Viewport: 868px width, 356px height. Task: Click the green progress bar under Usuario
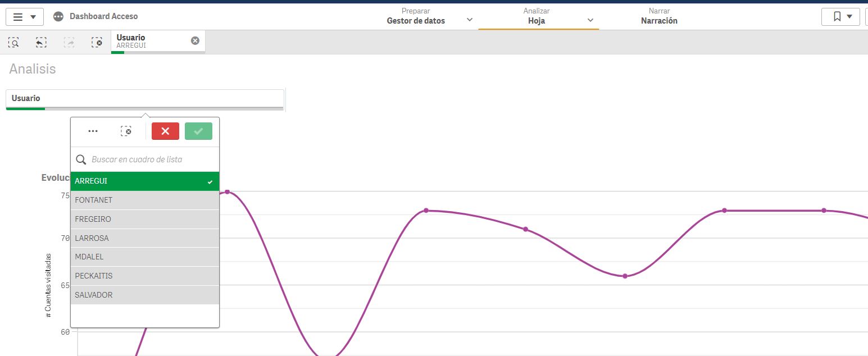(x=25, y=109)
